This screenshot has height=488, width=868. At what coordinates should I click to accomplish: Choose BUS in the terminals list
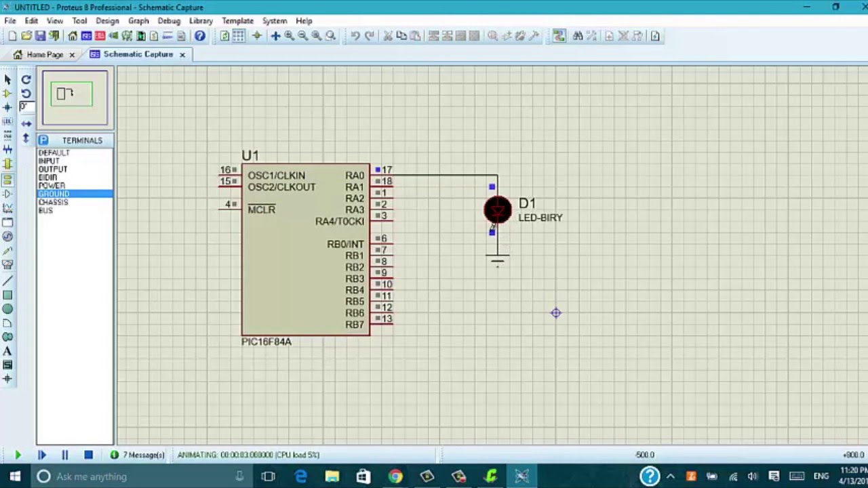pos(45,210)
